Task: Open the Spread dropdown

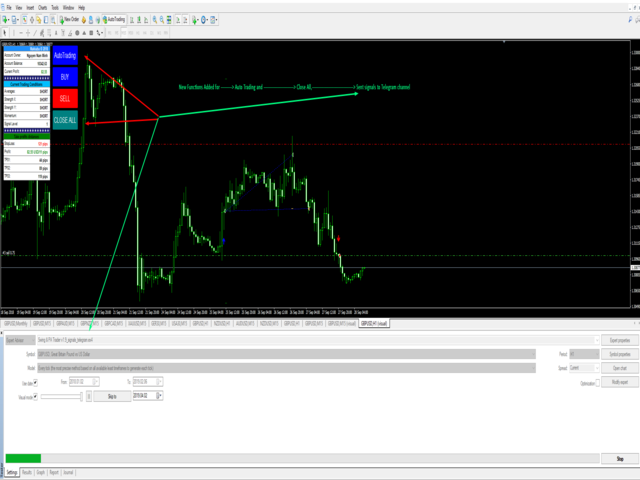Action: (x=584, y=368)
